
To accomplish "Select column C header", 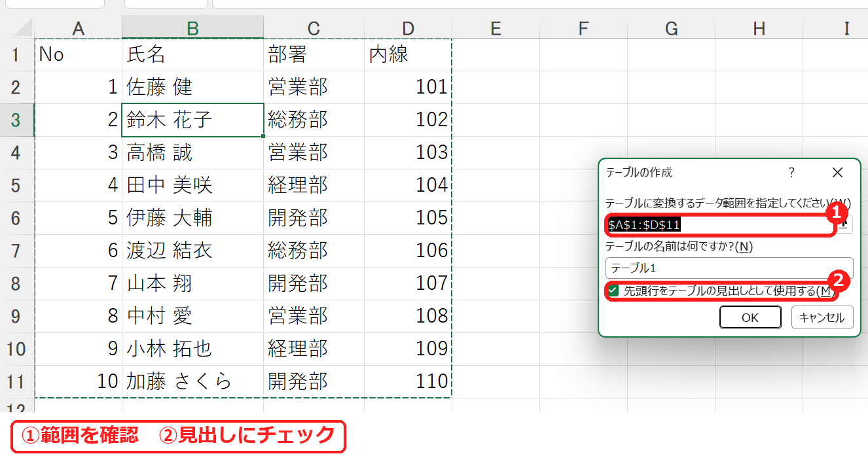I will (x=314, y=28).
